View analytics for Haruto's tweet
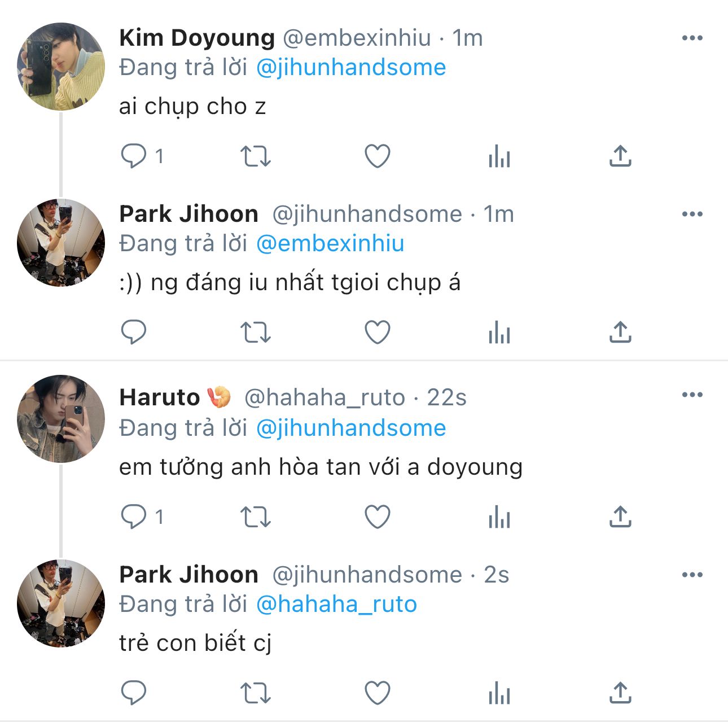728x722 pixels. coord(499,517)
